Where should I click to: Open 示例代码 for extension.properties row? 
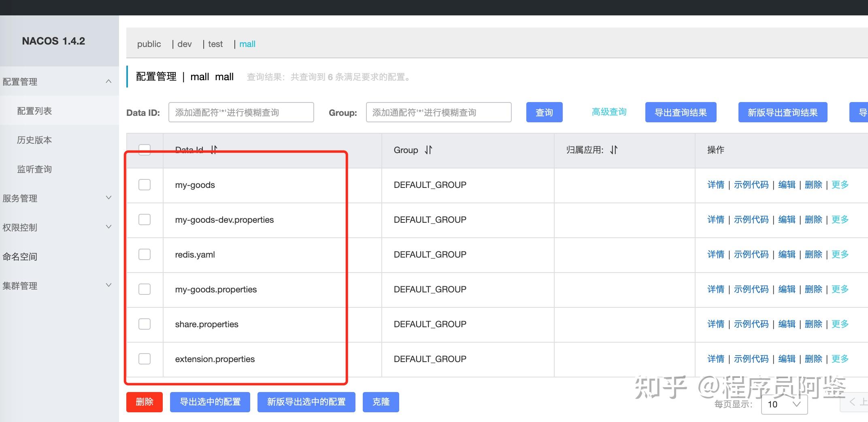pos(751,359)
